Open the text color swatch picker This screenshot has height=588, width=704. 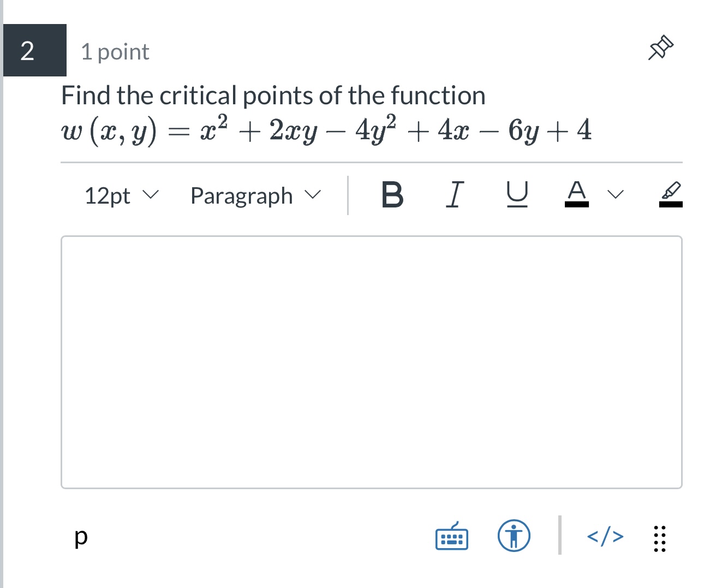point(577,195)
